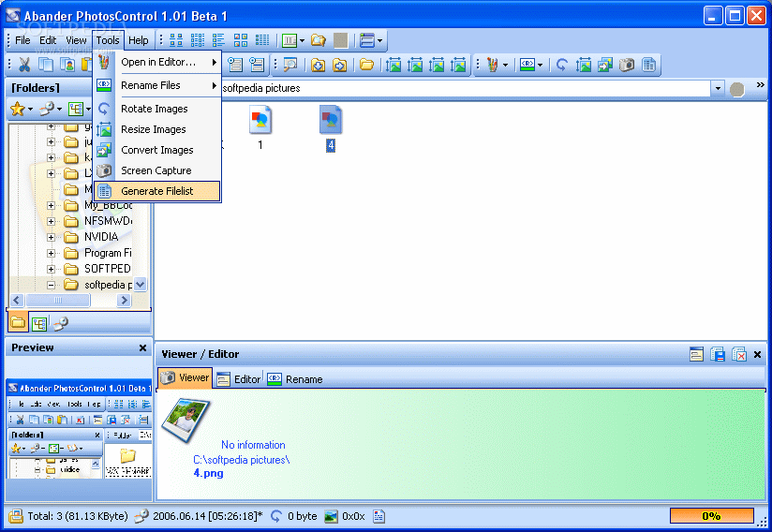Click the folder with down arrow icon
772x532 pixels.
(318, 65)
